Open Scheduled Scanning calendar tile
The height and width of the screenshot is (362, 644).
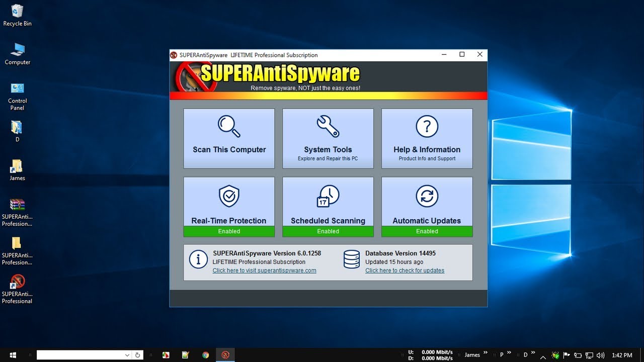tap(328, 207)
